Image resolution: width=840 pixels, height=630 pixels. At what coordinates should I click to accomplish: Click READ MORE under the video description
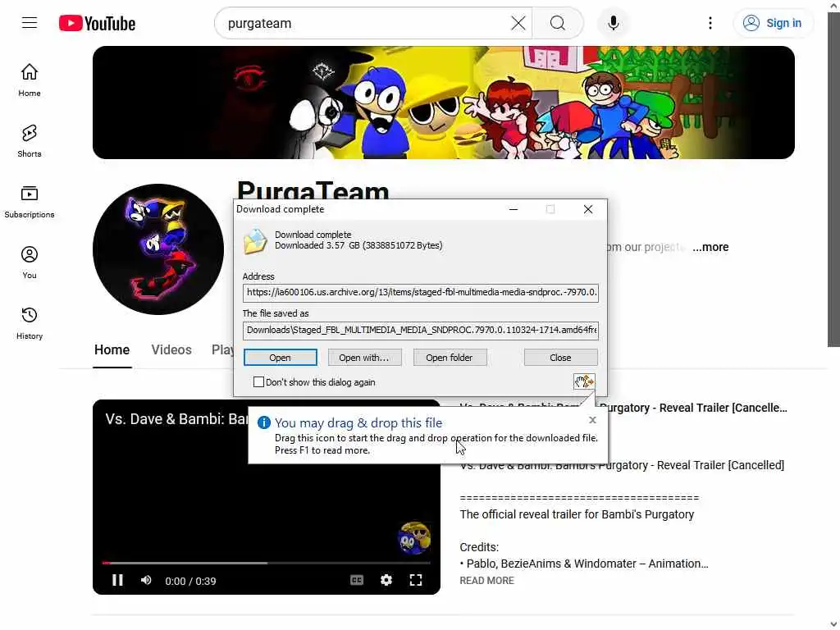pyautogui.click(x=487, y=580)
